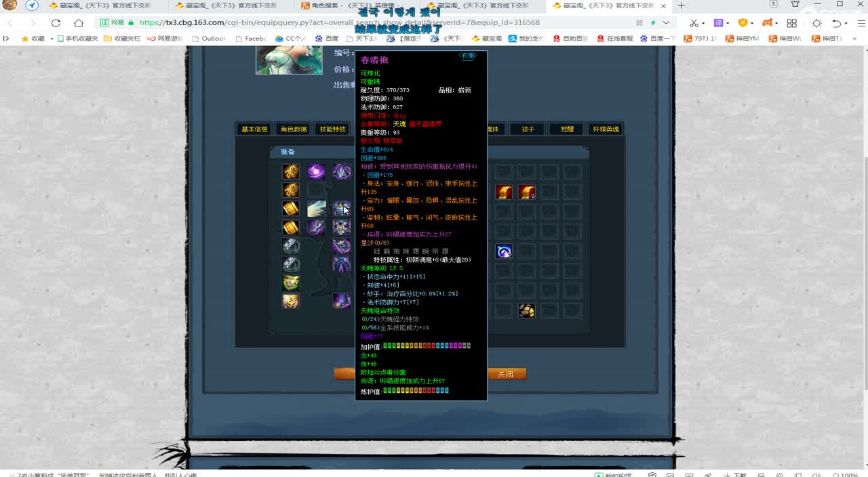This screenshot has width=868, height=477.
Task: Expand the 收藏 bookmarks dropdown
Action: click(x=52, y=39)
